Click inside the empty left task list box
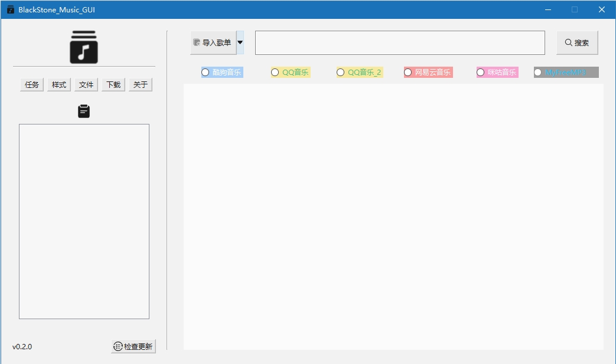The height and width of the screenshot is (364, 616). [84, 221]
